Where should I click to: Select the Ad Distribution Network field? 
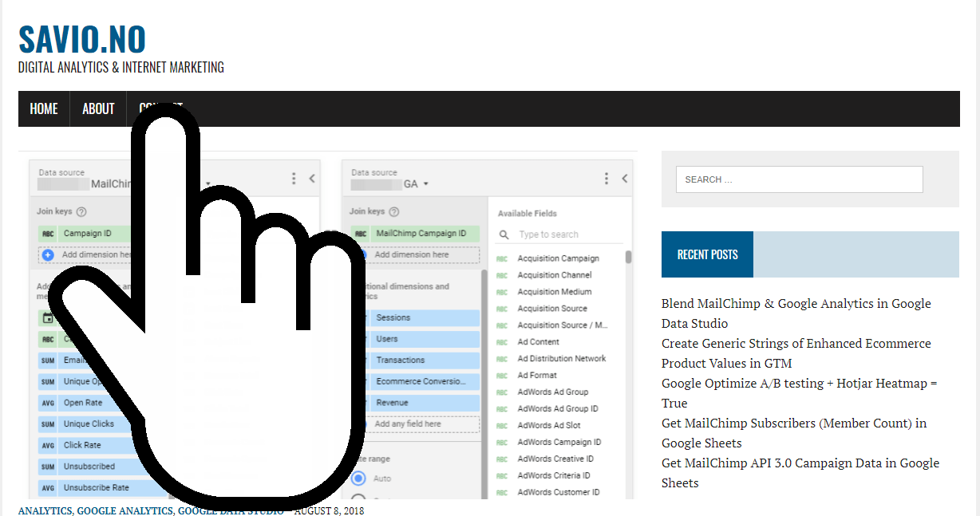coord(562,359)
